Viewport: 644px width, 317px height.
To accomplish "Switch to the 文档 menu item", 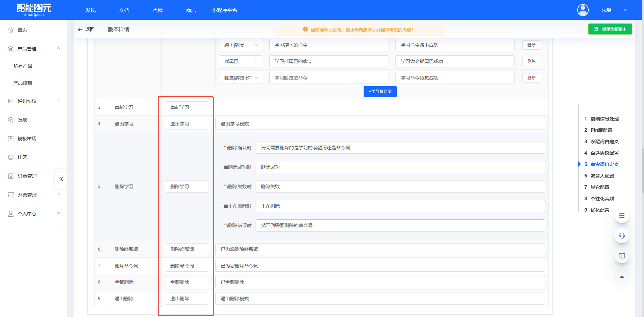I will point(124,10).
